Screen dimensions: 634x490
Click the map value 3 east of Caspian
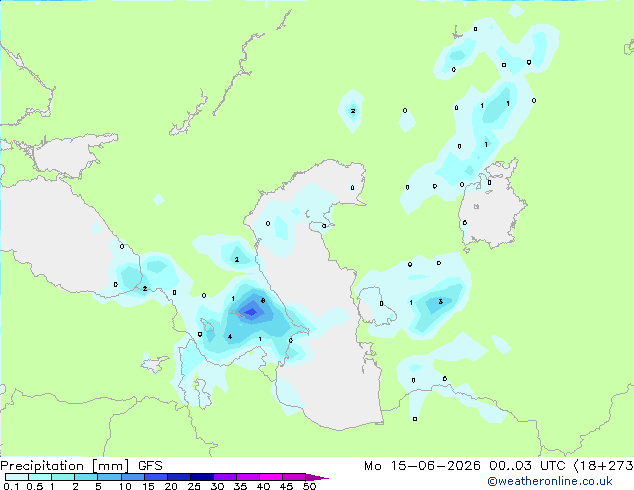pyautogui.click(x=440, y=302)
